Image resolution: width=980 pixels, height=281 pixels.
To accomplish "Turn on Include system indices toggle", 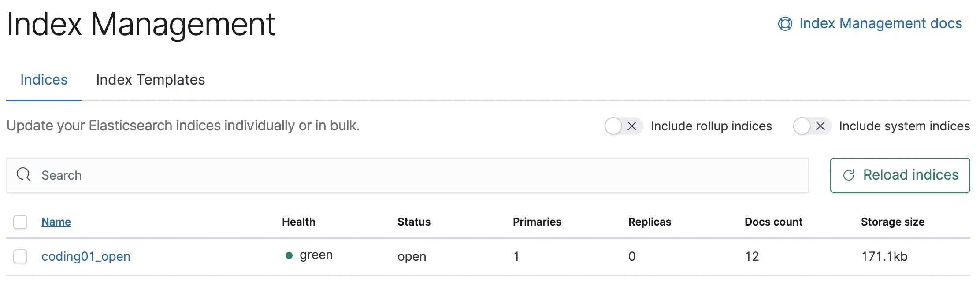I will pos(812,126).
